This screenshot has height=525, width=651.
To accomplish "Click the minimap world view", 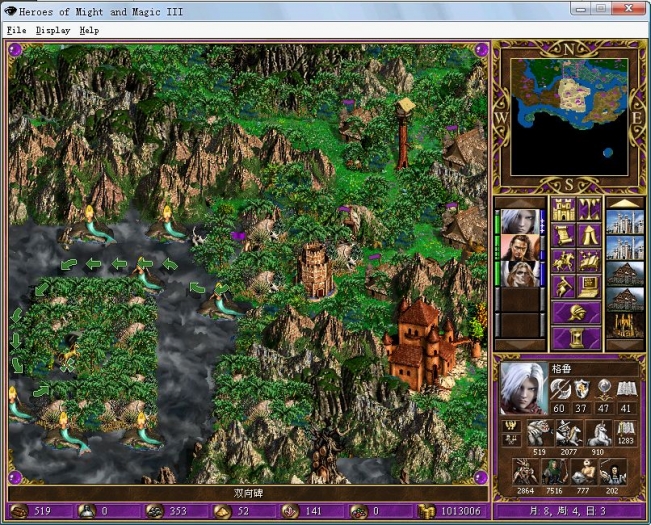I will pos(569,117).
